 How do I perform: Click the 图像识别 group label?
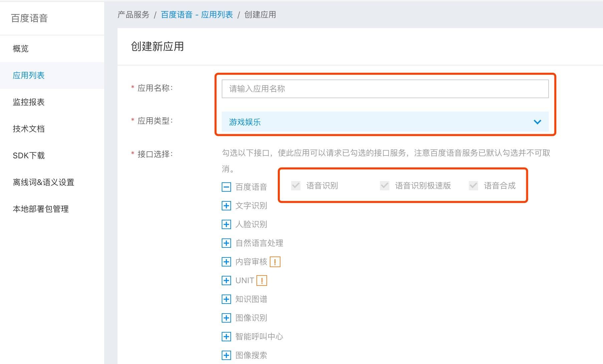pos(251,318)
